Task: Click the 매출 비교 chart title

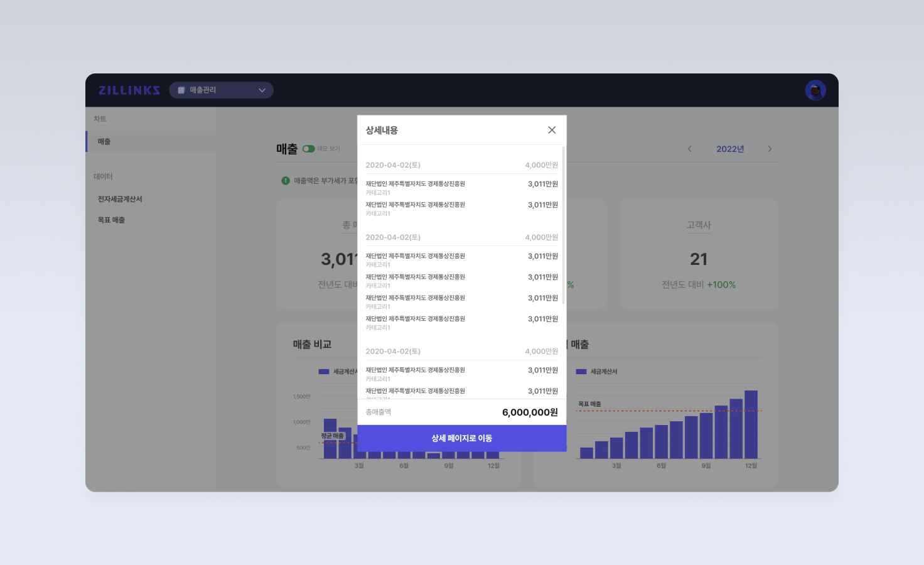Action: (x=312, y=344)
